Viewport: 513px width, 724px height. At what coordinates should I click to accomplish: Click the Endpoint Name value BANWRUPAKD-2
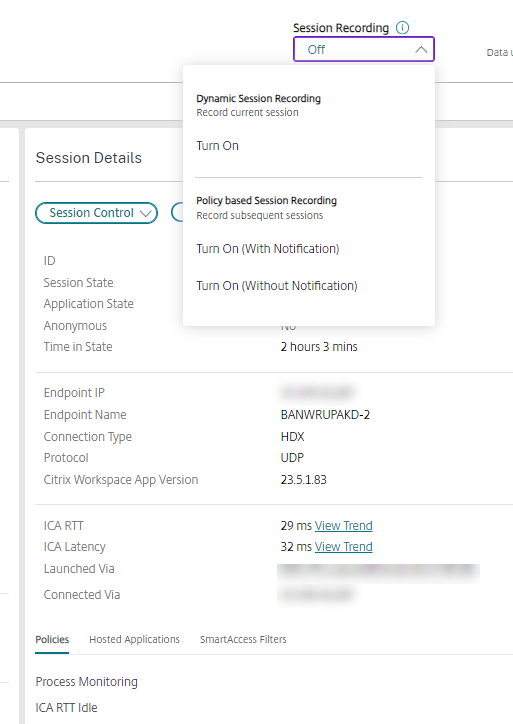[x=325, y=415]
